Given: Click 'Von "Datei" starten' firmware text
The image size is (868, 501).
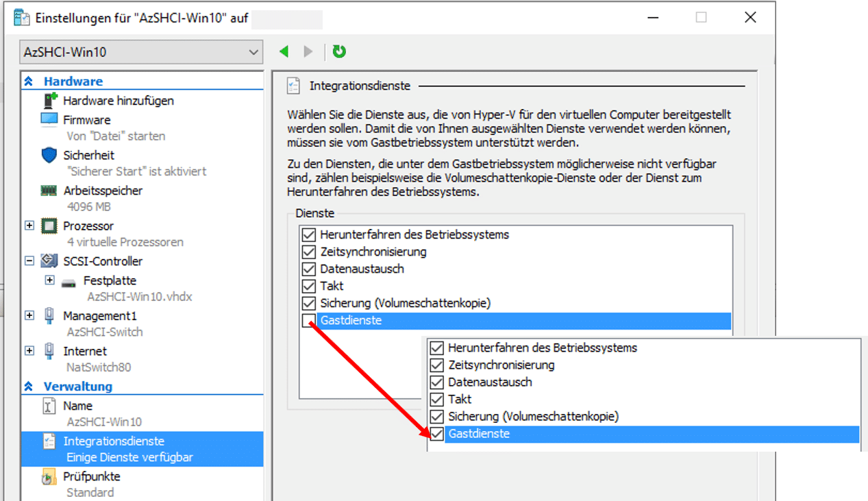Looking at the screenshot, I should [x=116, y=136].
